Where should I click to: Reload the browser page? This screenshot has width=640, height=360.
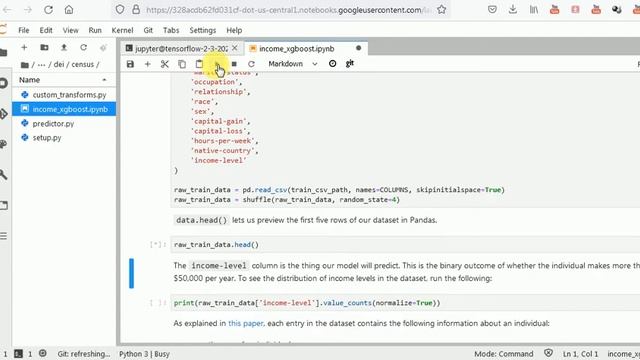48,10
